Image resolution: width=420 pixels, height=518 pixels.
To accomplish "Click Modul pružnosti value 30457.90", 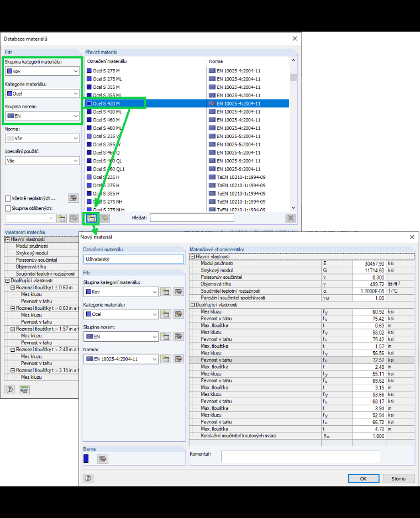I will tap(369, 263).
